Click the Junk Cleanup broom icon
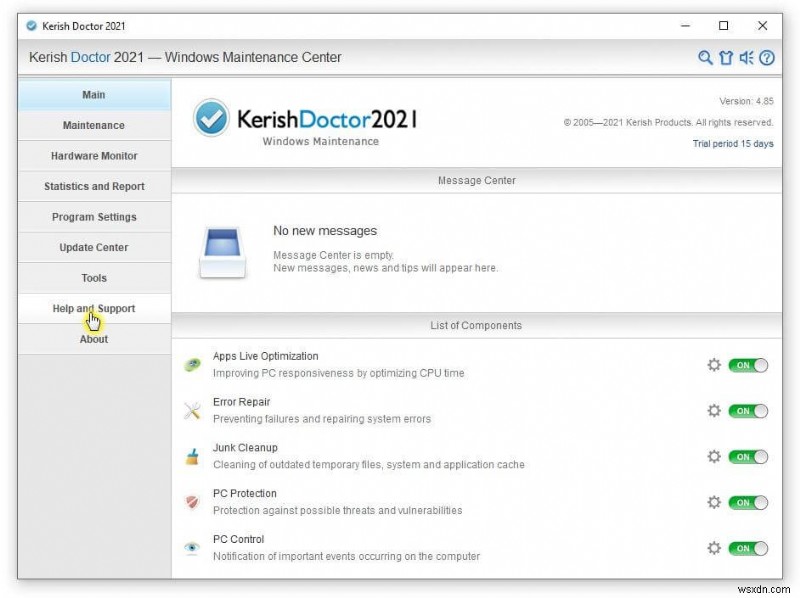The height and width of the screenshot is (598, 800). click(x=192, y=457)
